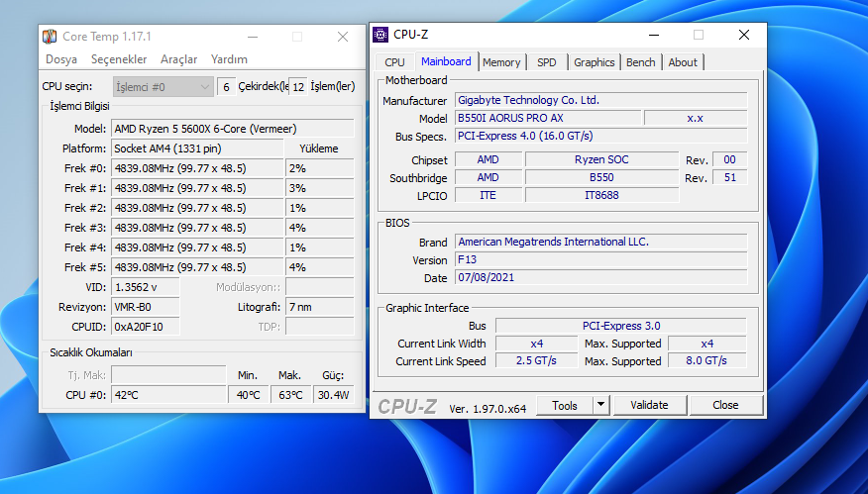The image size is (868, 494).
Task: Click the power reading 30.4W
Action: coord(334,395)
